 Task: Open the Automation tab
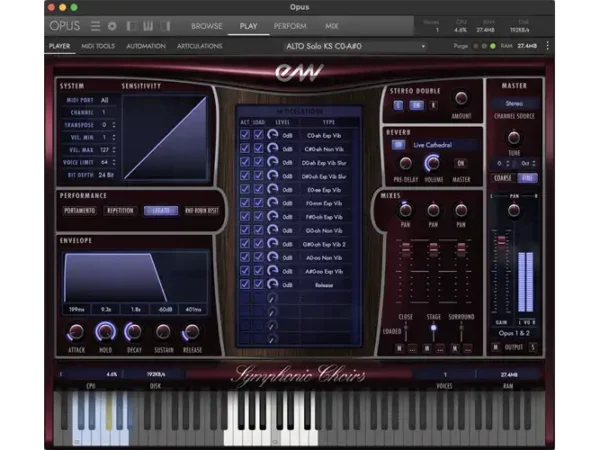146,46
